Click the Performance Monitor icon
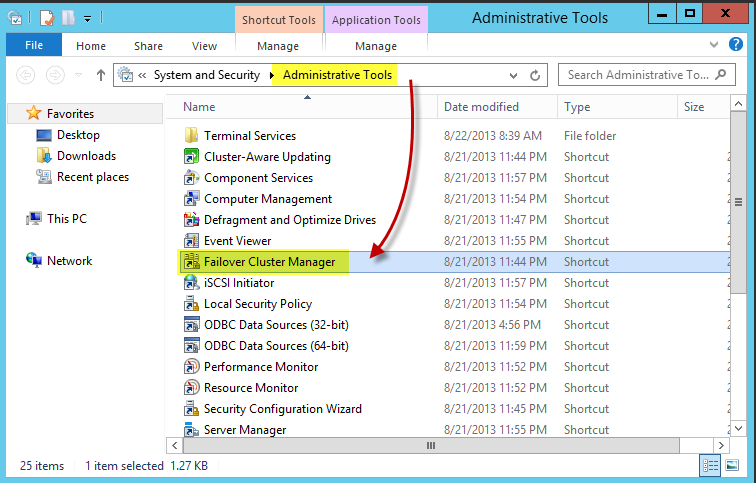This screenshot has height=483, width=756. click(191, 367)
